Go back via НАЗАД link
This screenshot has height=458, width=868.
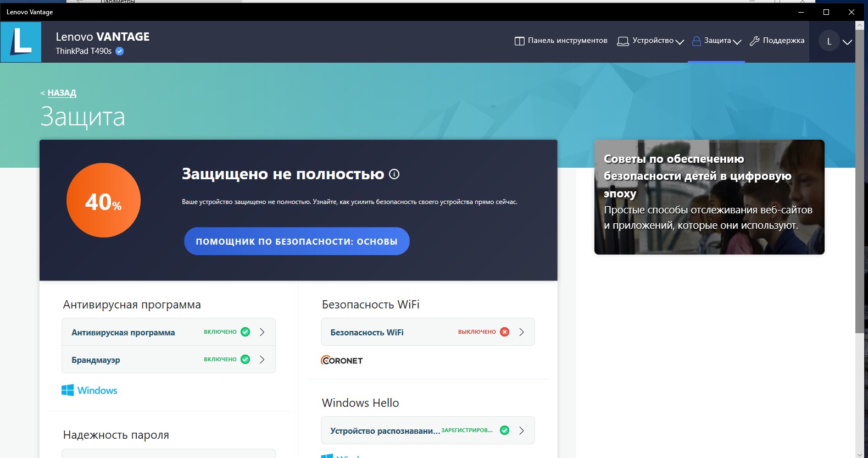tap(62, 93)
